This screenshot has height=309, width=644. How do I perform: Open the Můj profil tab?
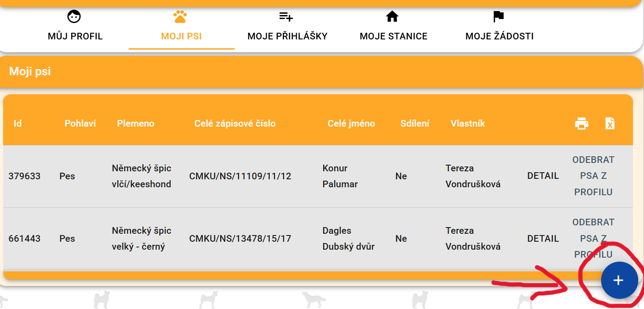pos(75,36)
